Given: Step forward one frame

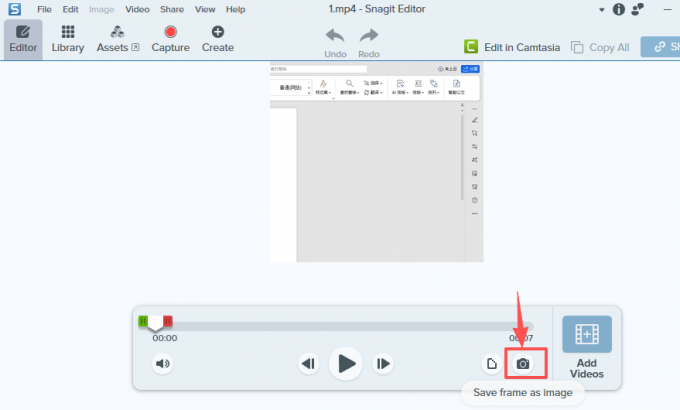Looking at the screenshot, I should click(382, 364).
